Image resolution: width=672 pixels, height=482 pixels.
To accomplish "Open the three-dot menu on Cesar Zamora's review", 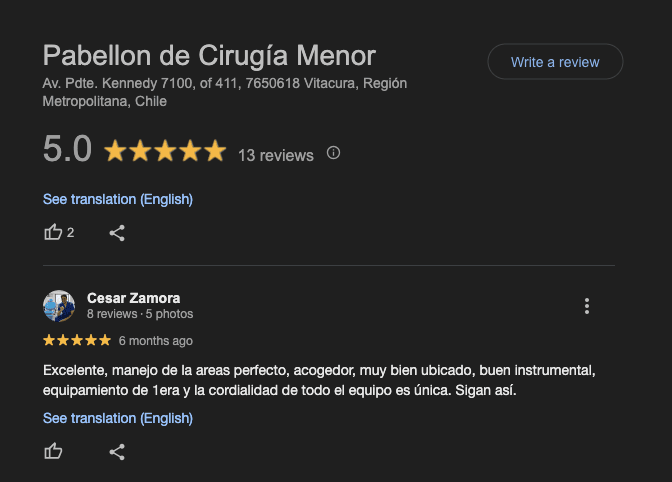I will click(587, 306).
